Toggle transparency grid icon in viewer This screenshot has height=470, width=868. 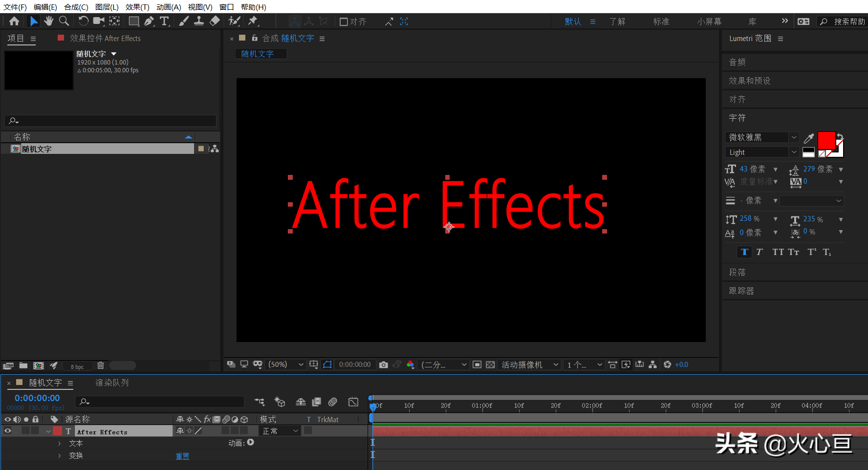coord(490,365)
